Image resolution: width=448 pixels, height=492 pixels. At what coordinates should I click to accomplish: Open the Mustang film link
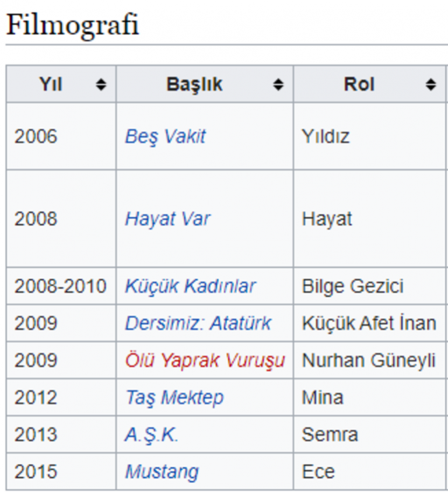[162, 472]
